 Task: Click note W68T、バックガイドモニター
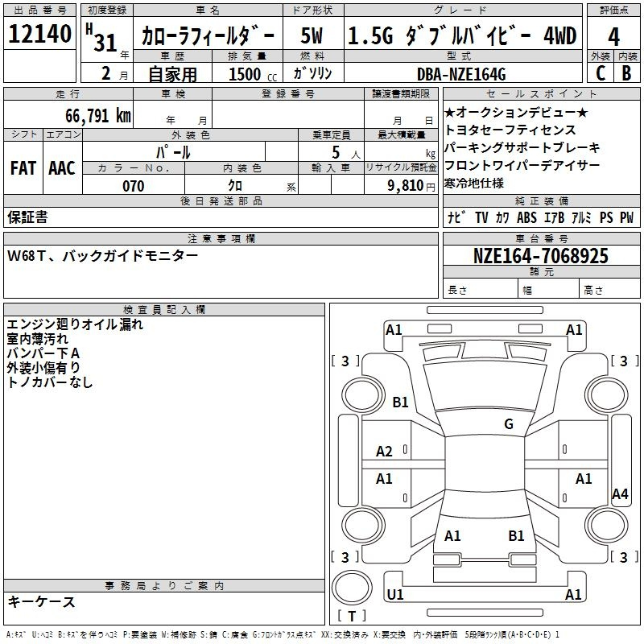(x=102, y=256)
